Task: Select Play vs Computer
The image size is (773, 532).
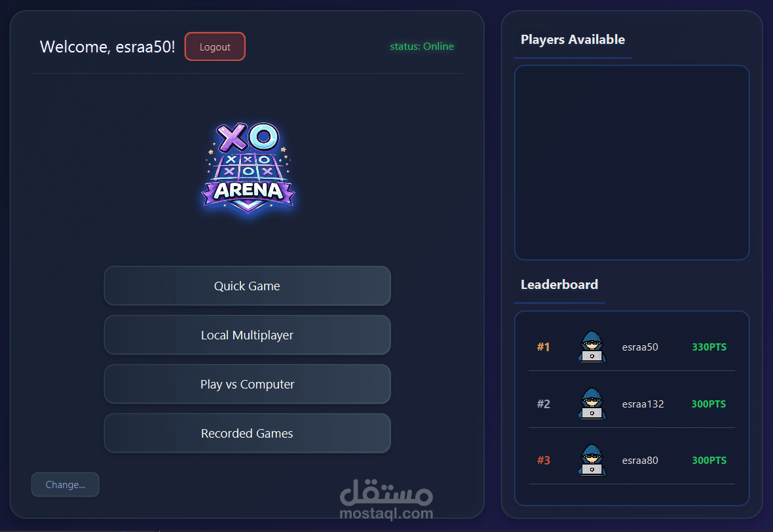Action: pyautogui.click(x=248, y=384)
